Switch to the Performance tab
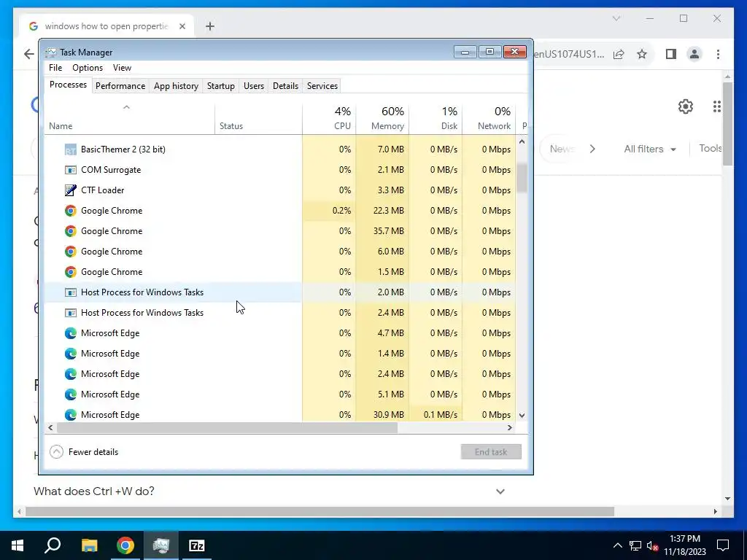Screen dimensions: 747x560 120,86
